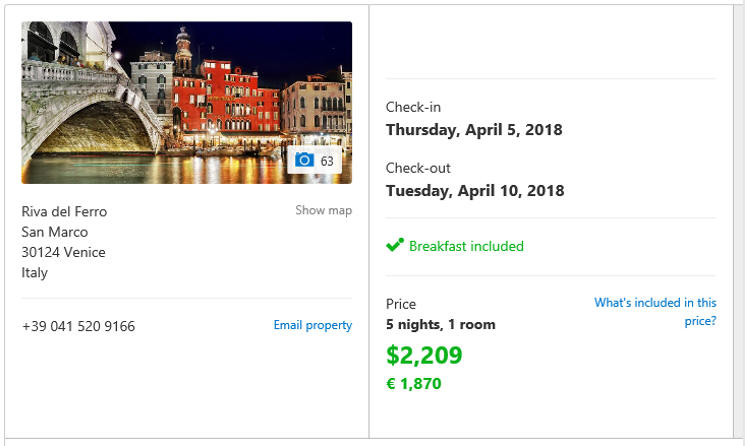This screenshot has width=745, height=446.
Task: Click the Email property link
Action: coord(313,325)
